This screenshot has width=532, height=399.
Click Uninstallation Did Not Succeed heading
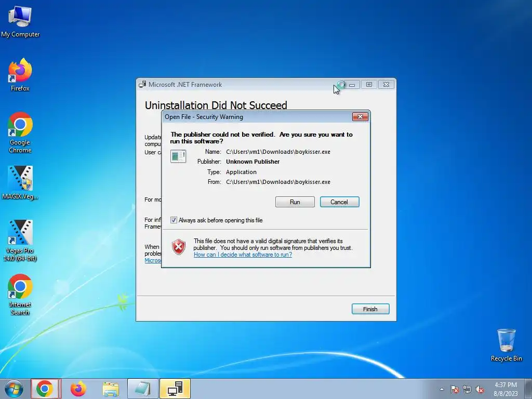(x=216, y=105)
